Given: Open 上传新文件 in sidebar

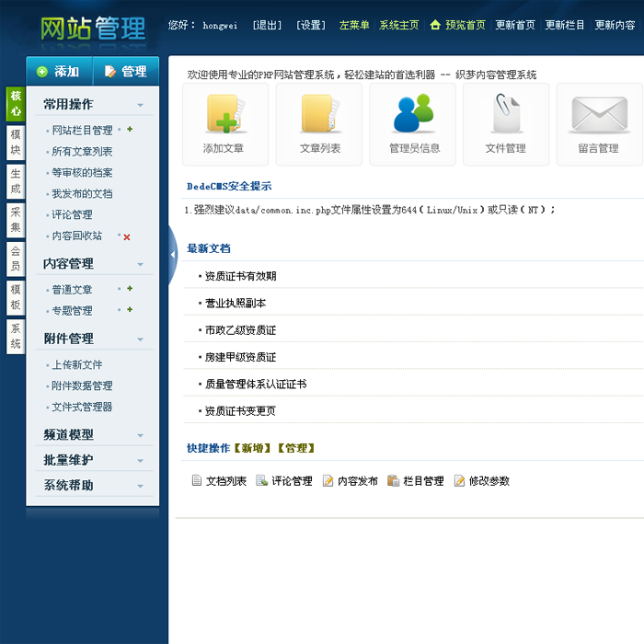Looking at the screenshot, I should (x=76, y=364).
